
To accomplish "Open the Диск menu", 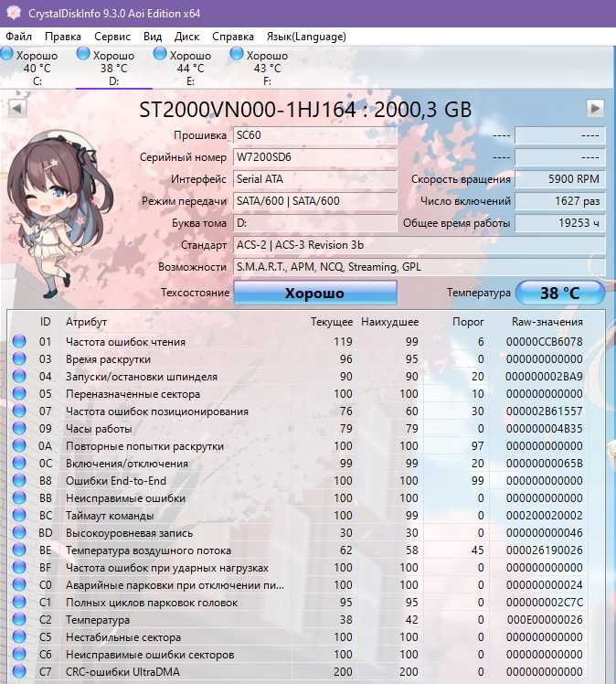I will (x=186, y=37).
